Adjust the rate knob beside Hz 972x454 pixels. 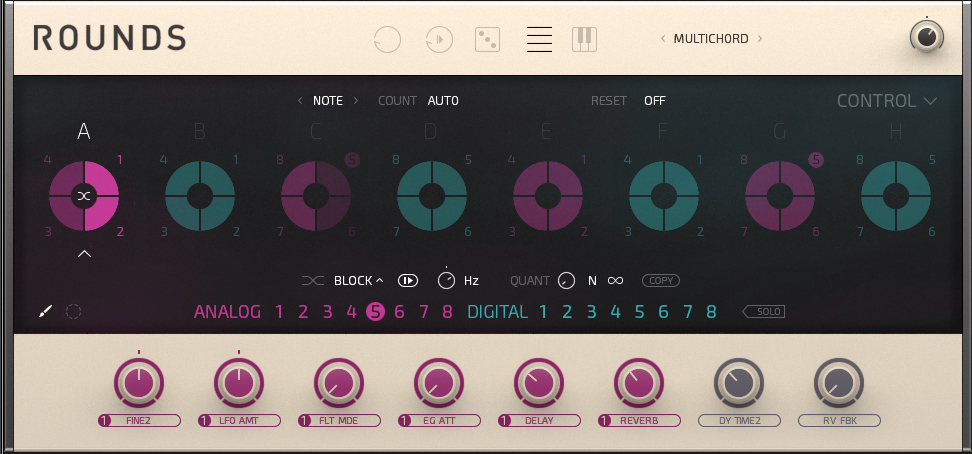(x=446, y=280)
